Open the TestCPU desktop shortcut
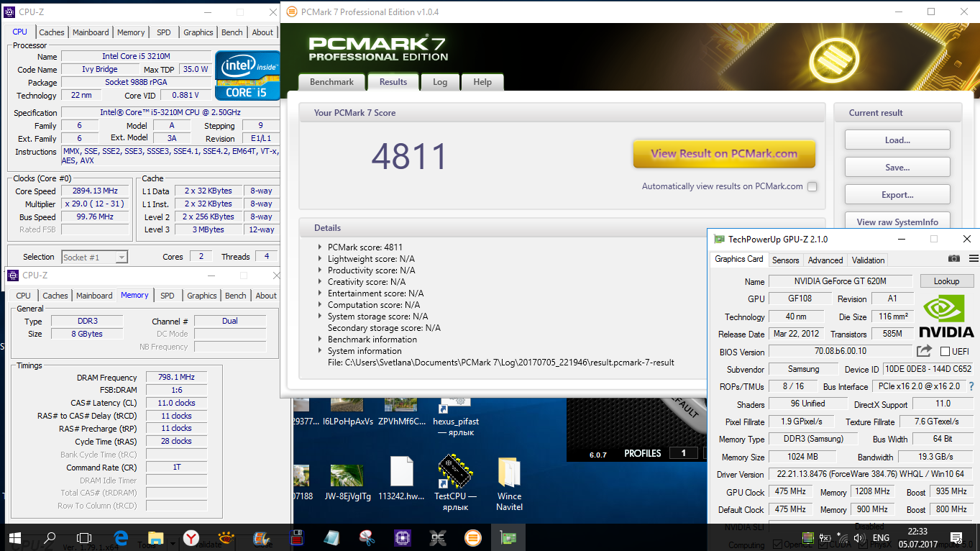Viewport: 980px width, 551px height. pos(455,482)
